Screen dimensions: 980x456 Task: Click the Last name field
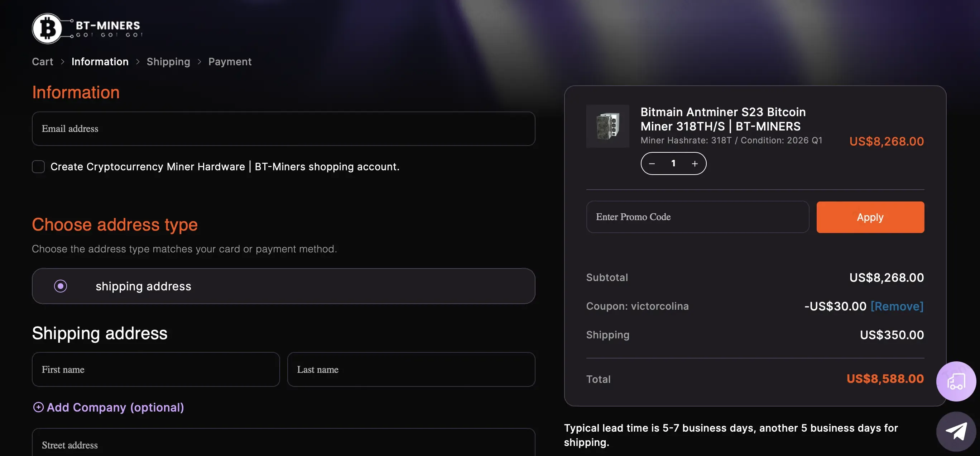[x=411, y=369]
